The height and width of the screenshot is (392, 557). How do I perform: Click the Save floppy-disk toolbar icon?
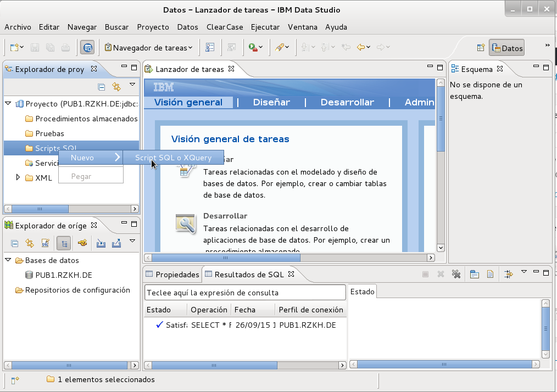(x=35, y=47)
